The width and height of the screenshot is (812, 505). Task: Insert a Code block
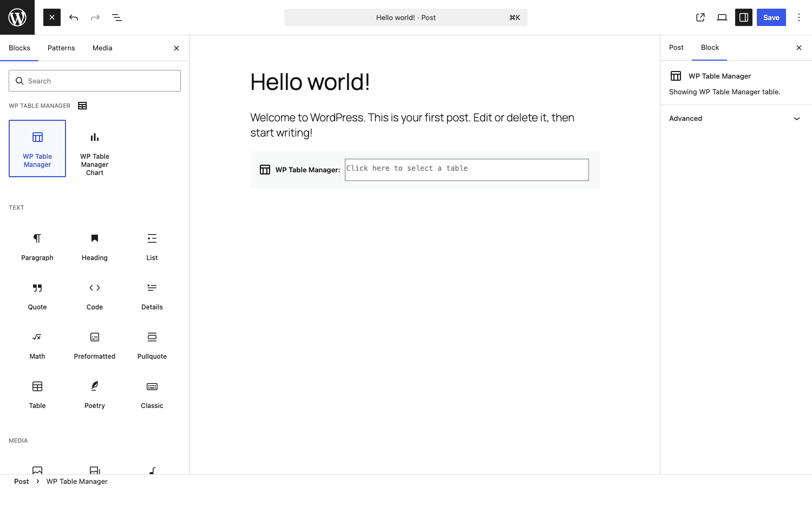(95, 296)
